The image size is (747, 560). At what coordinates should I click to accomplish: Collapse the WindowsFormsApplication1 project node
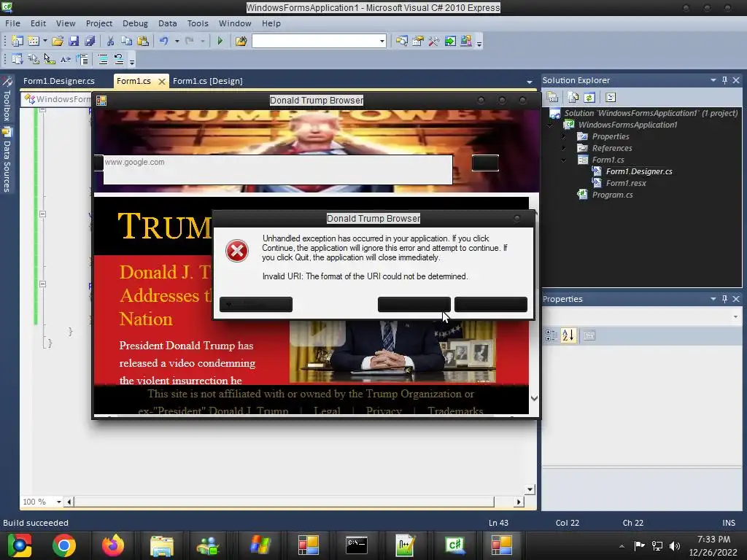pyautogui.click(x=550, y=125)
